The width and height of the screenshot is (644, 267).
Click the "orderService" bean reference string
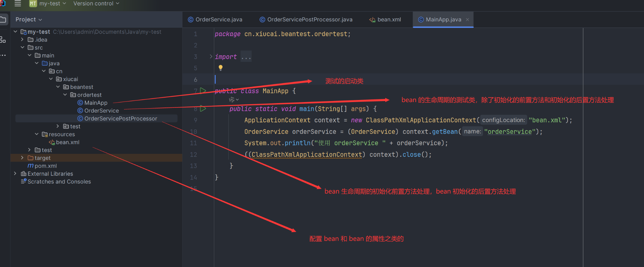click(x=510, y=131)
